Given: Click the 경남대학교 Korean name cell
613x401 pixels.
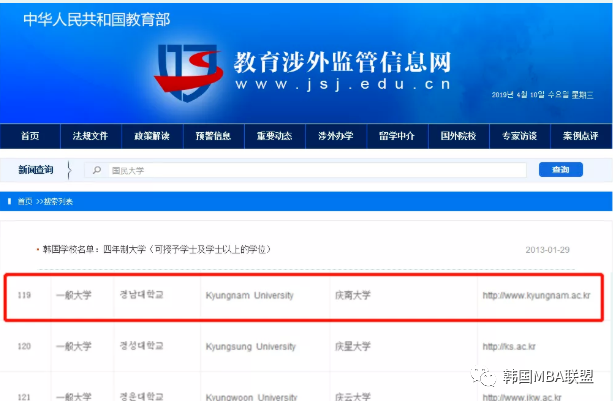Looking at the screenshot, I should tap(142, 295).
